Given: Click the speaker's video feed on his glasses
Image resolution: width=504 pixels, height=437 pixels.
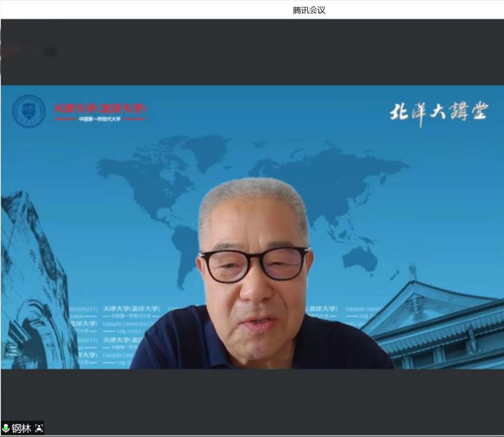Looking at the screenshot, I should tap(253, 264).
